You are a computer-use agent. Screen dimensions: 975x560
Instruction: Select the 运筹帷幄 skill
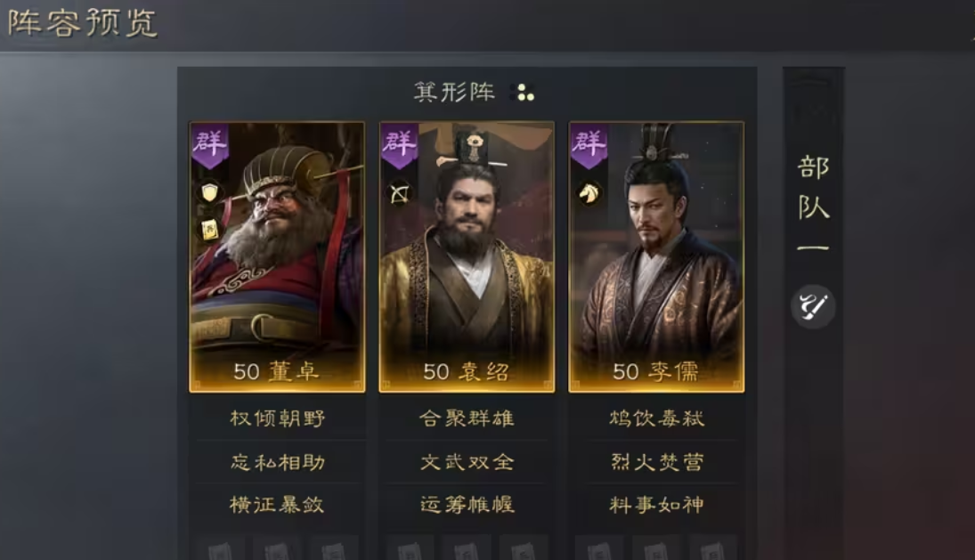tap(467, 505)
